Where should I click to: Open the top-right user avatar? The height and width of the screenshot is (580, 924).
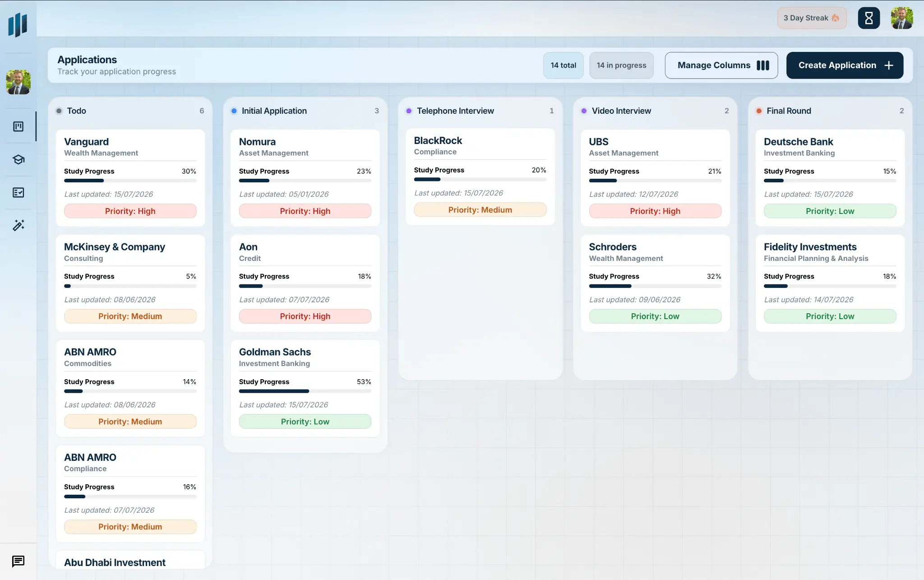click(x=902, y=18)
